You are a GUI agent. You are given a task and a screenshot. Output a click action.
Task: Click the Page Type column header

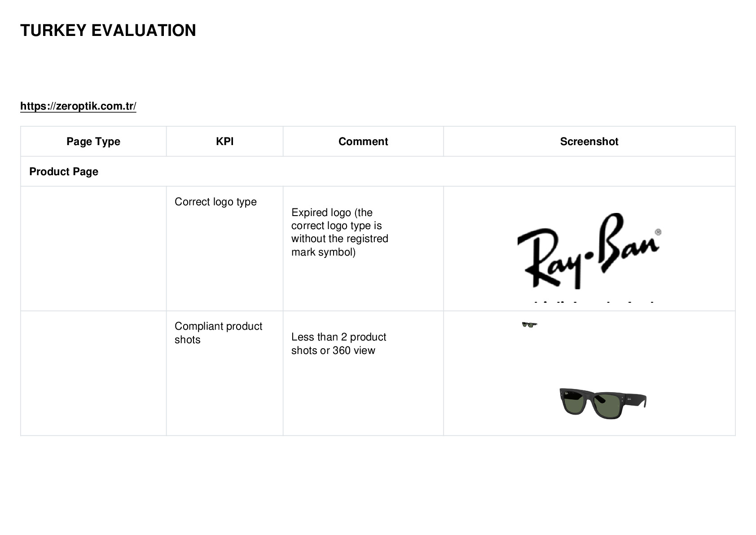click(93, 141)
